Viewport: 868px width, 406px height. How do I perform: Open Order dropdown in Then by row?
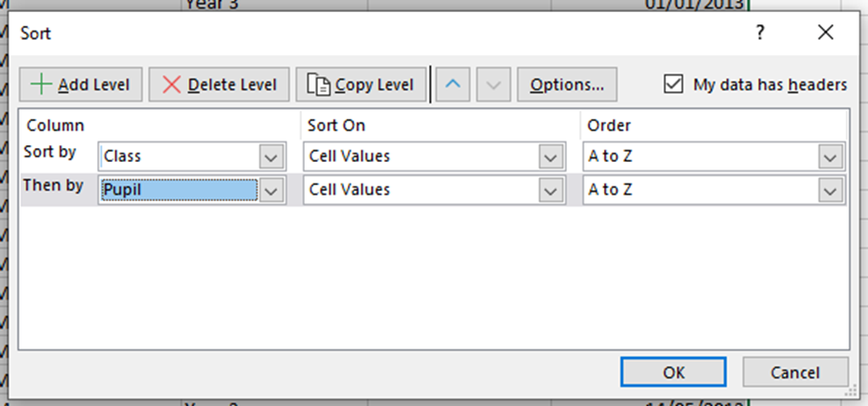[832, 190]
